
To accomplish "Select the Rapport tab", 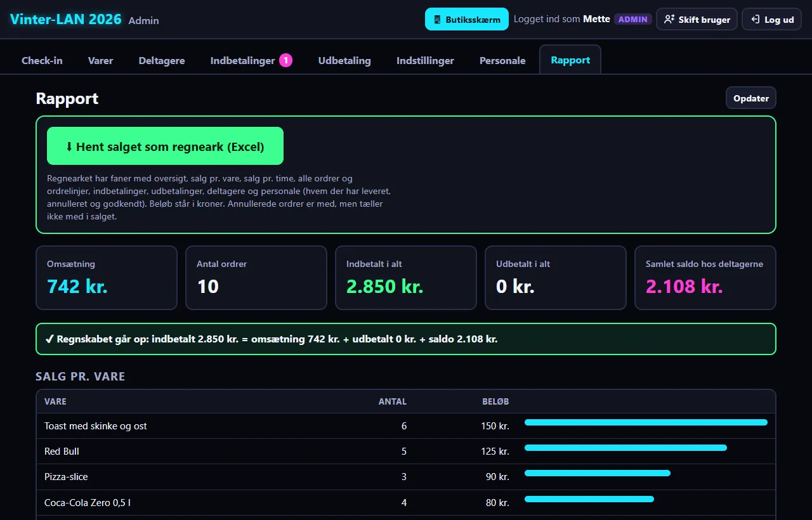I will [x=570, y=60].
